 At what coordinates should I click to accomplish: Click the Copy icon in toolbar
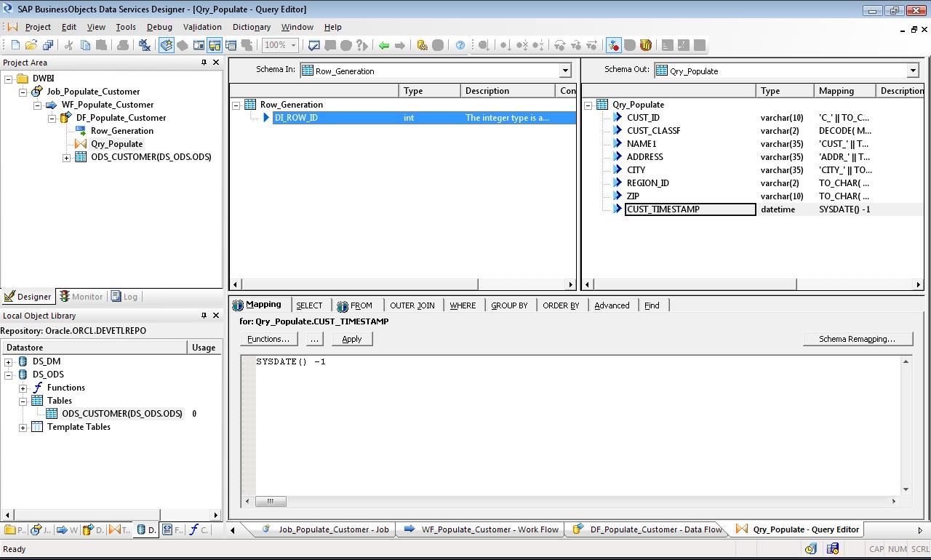[85, 45]
